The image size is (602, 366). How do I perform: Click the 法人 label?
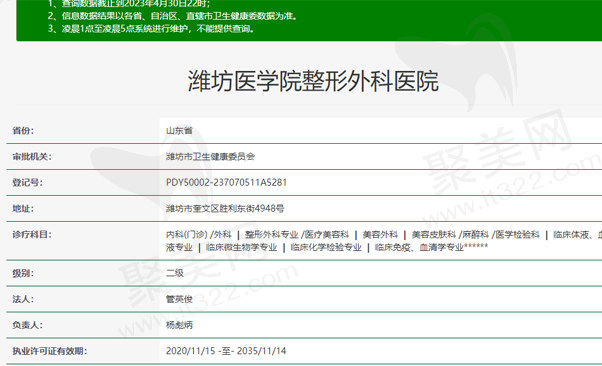coord(23,299)
